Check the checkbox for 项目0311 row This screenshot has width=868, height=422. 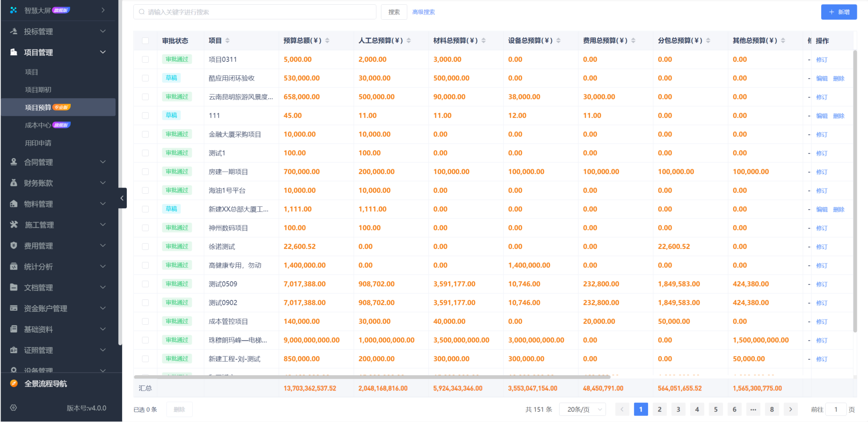(x=145, y=59)
